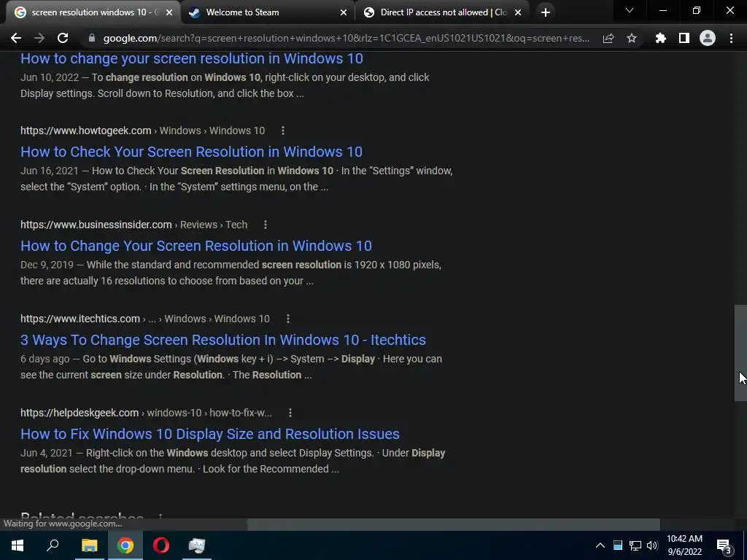This screenshot has height=560, width=747.
Task: Open the Windows Start menu
Action: tap(18, 545)
